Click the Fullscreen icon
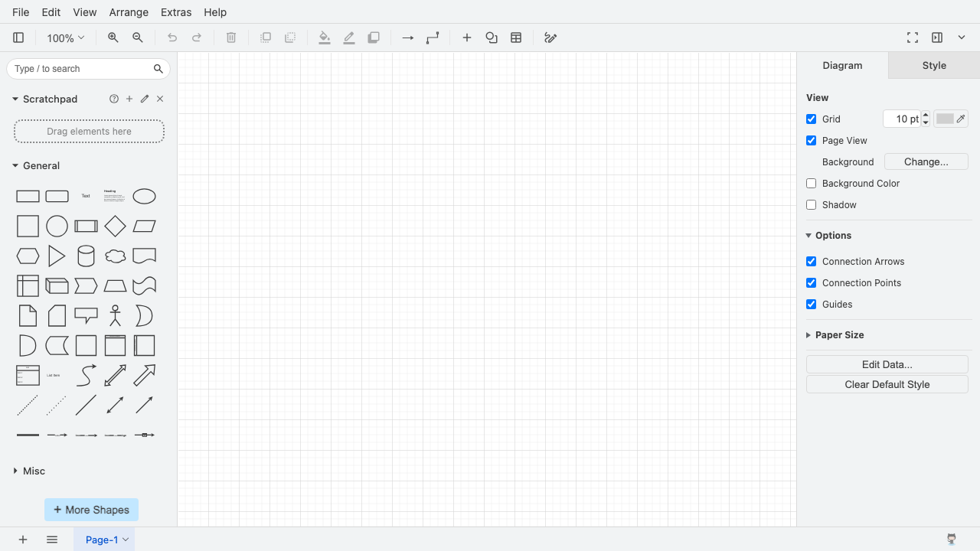 click(913, 37)
